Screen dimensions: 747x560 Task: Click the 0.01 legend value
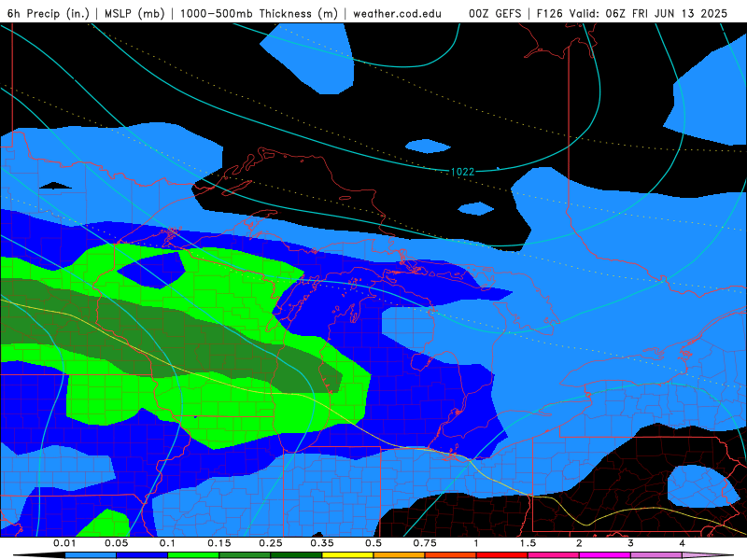point(64,543)
